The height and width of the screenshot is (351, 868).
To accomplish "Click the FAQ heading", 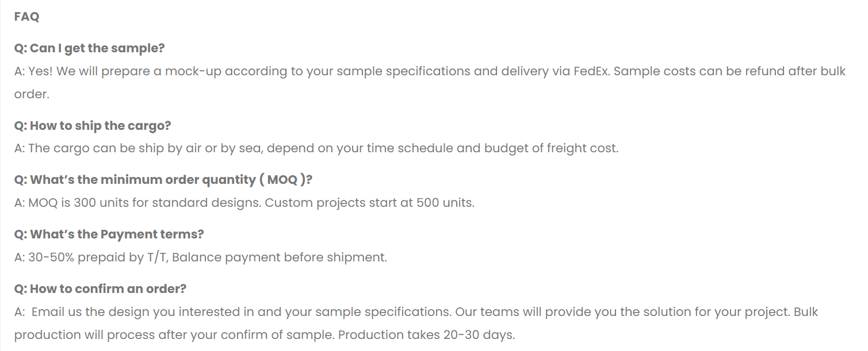I will [26, 17].
